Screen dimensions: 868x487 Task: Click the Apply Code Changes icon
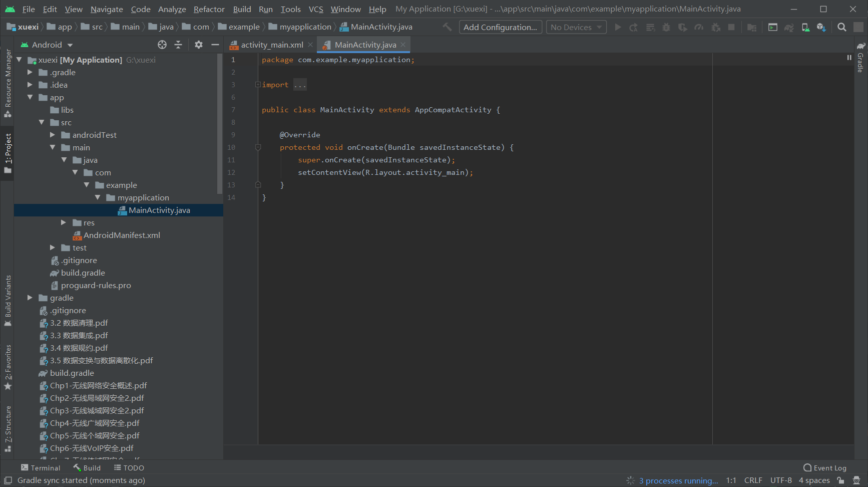coord(650,27)
